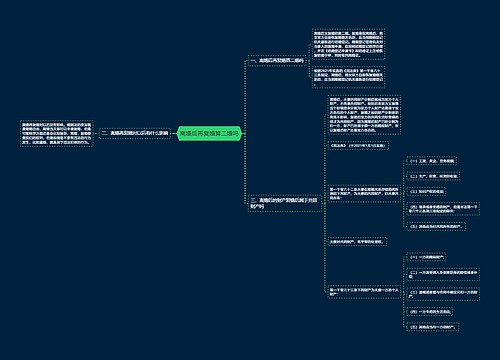Select item (二) 生产、经营、投资的收益
This screenshot has width=500, height=360.
[x=433, y=176]
